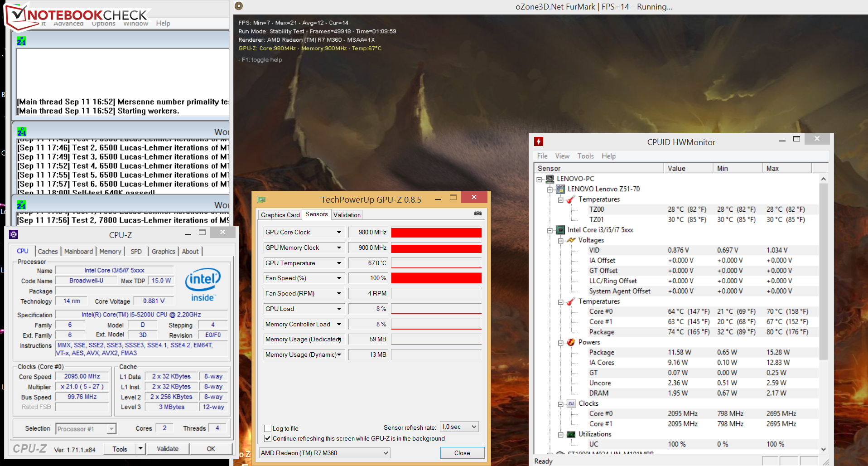Click the Fan Speed (%) red graph bar
868x466 pixels.
[436, 278]
